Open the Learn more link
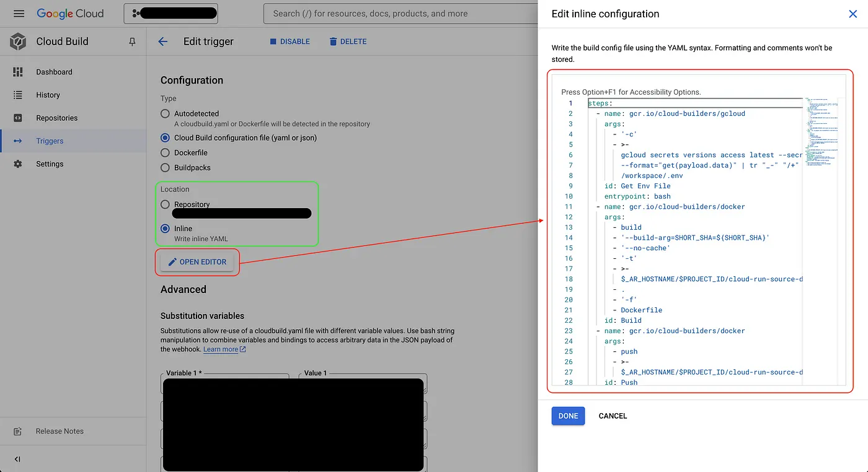The width and height of the screenshot is (868, 472). click(224, 349)
